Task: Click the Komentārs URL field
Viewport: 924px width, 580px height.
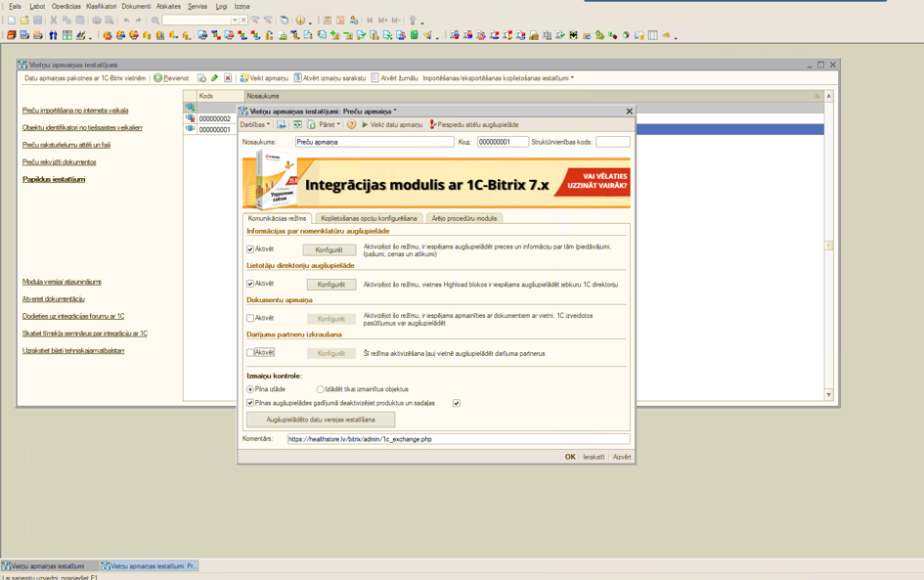Action: click(x=459, y=439)
